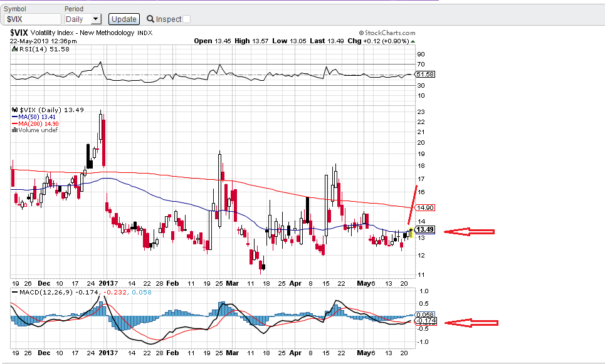Image resolution: width=605 pixels, height=364 pixels.
Task: Click the Inspect magnifier icon
Action: pyautogui.click(x=150, y=19)
